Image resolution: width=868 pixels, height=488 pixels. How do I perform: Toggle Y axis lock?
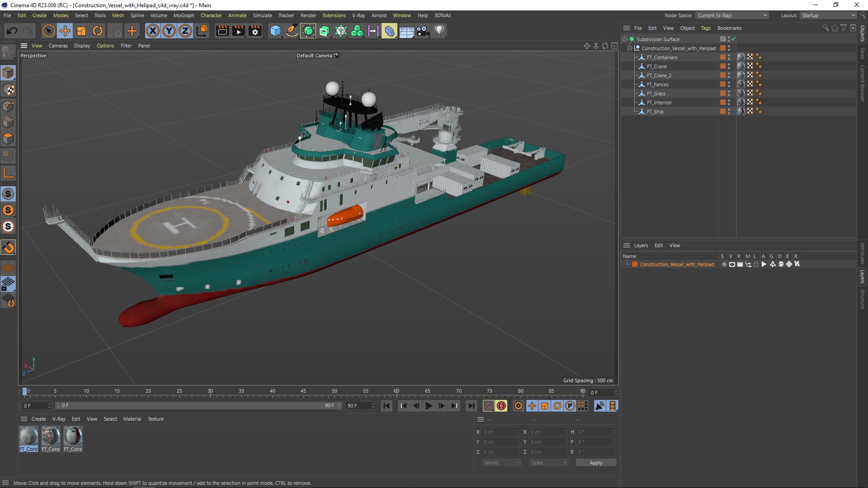[169, 31]
